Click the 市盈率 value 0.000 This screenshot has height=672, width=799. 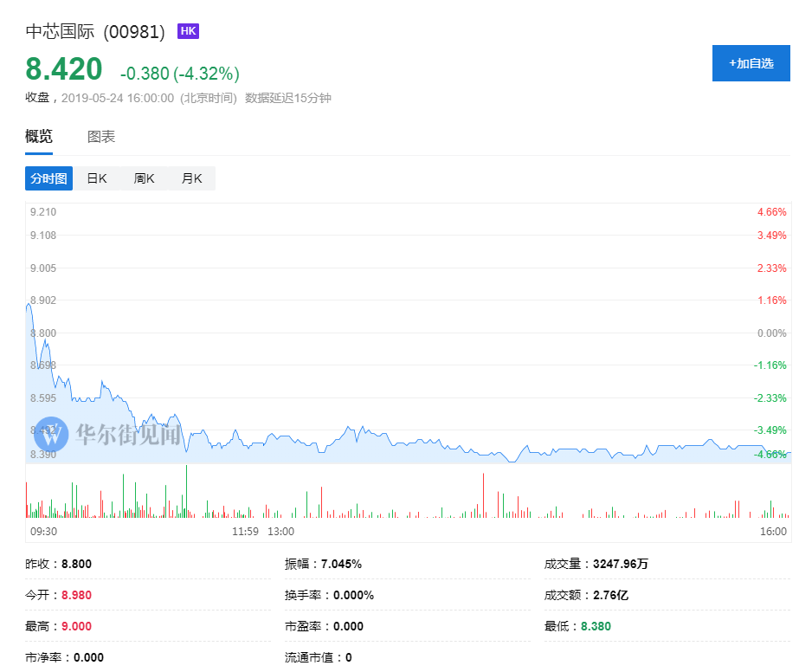point(349,626)
